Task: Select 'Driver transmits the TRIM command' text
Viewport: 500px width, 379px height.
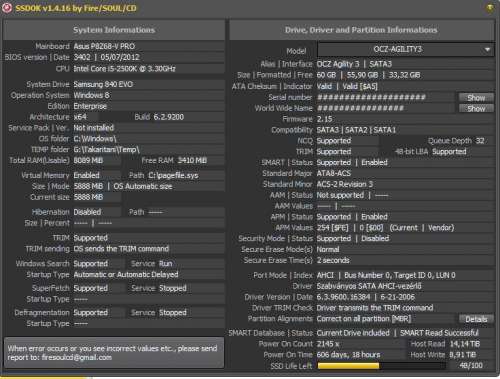Action: pyautogui.click(x=375, y=308)
